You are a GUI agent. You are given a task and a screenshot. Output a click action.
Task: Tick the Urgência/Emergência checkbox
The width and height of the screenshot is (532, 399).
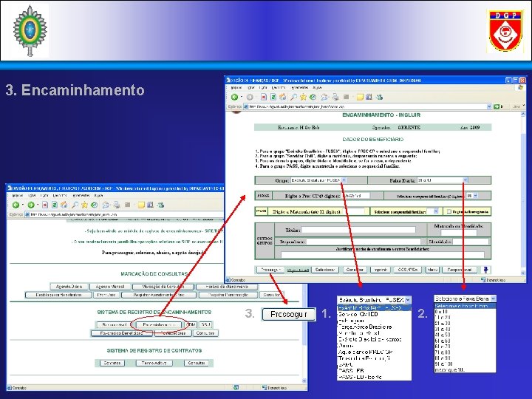pos(449,211)
